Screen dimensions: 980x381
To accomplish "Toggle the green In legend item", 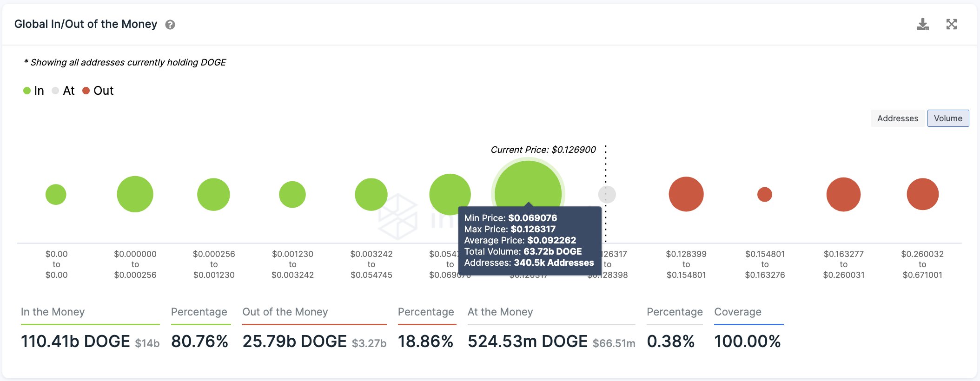I will pyautogui.click(x=33, y=91).
